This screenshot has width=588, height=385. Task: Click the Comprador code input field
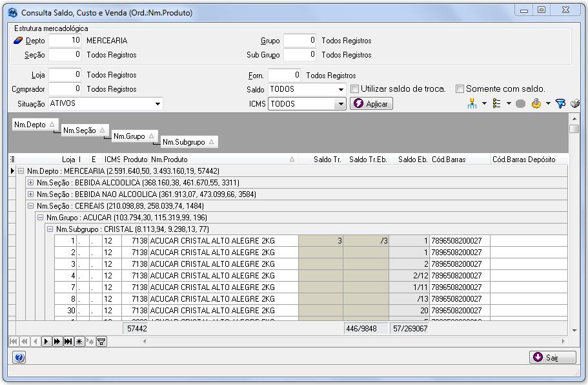coord(65,89)
